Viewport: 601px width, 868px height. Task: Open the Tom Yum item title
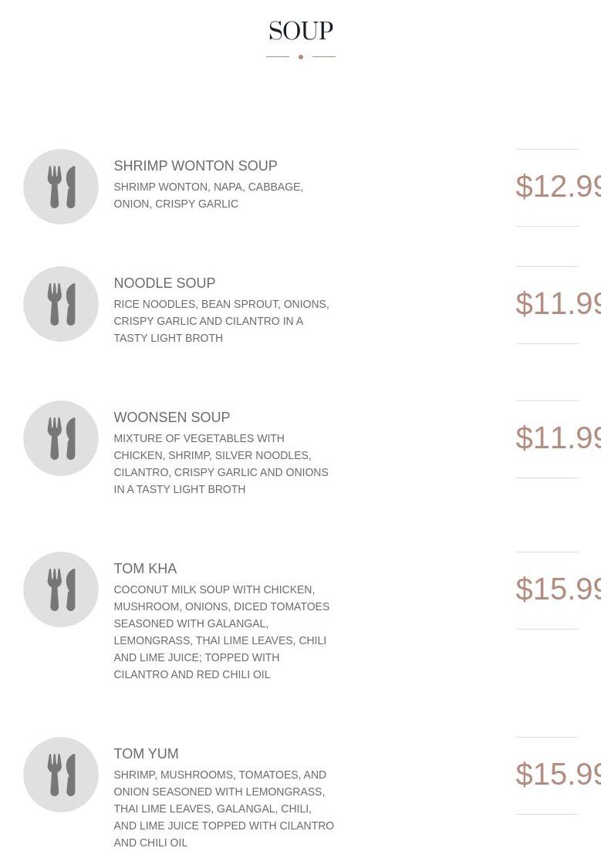(x=146, y=754)
